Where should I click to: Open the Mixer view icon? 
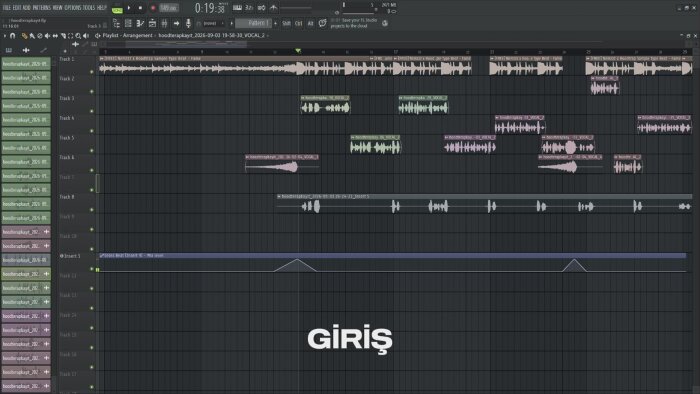pyautogui.click(x=164, y=23)
